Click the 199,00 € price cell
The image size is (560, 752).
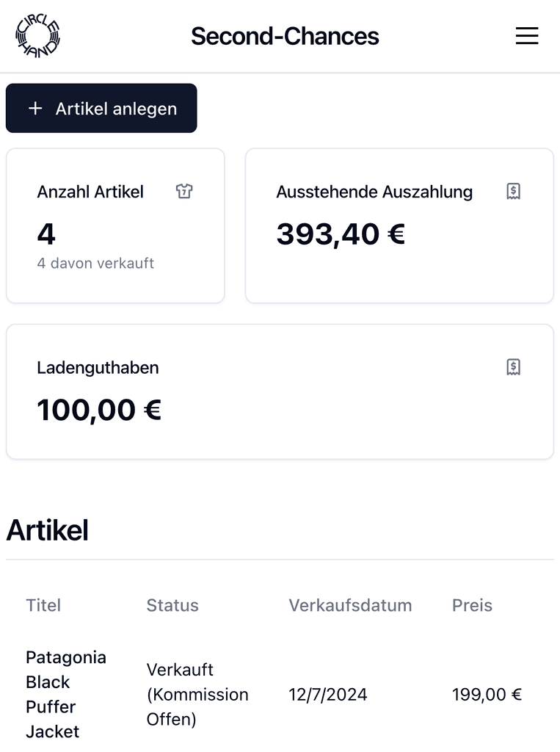coord(487,694)
